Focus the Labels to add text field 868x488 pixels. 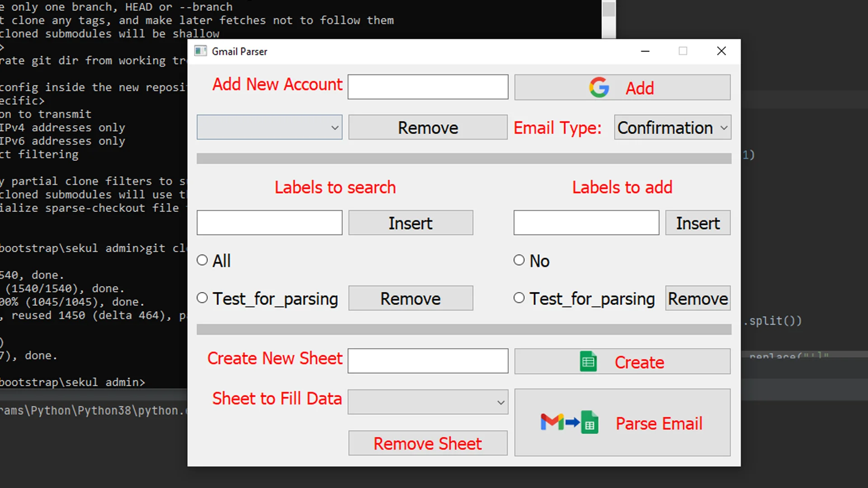(586, 222)
